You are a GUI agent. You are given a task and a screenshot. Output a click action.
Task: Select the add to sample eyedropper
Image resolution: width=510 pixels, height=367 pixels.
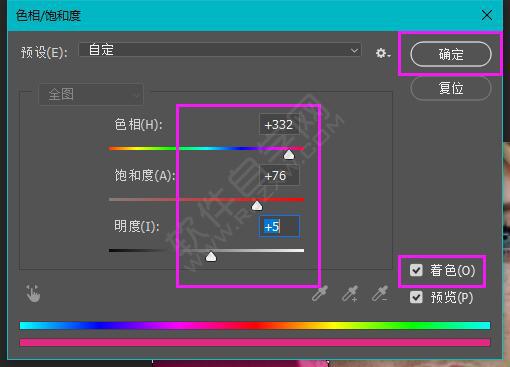[x=350, y=294]
